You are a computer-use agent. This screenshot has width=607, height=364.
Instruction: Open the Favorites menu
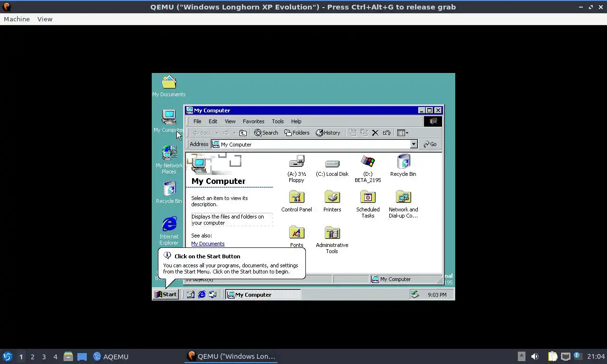pos(254,121)
